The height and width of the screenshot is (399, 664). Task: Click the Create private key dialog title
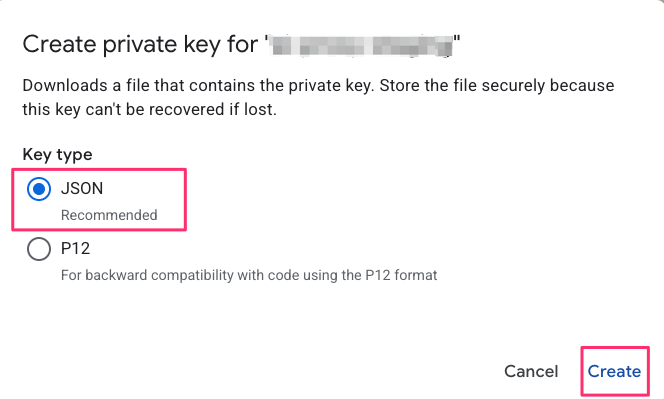point(241,45)
